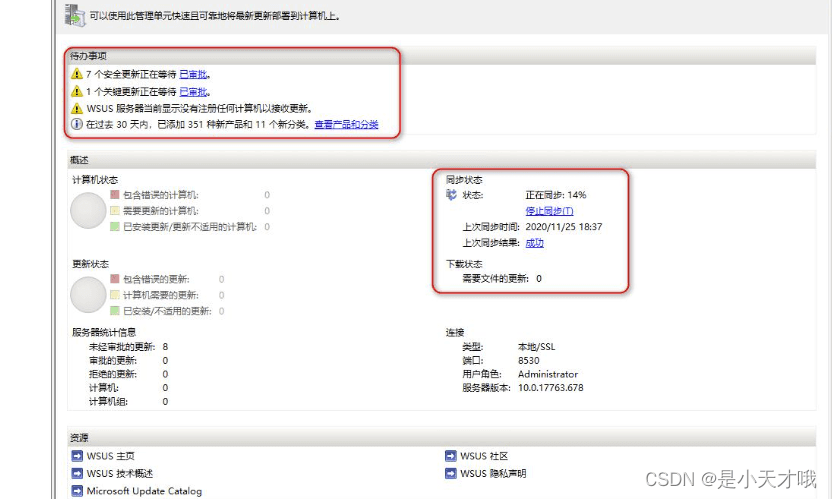832x499 pixels.
Task: Click info icon beside 351 new products message
Action: (x=77, y=124)
